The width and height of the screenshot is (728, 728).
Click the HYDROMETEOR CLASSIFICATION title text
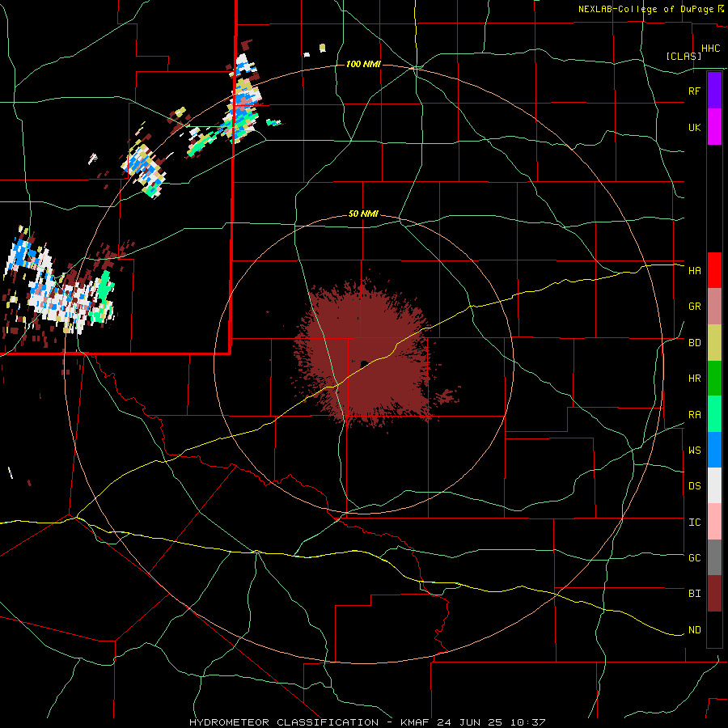point(284,722)
